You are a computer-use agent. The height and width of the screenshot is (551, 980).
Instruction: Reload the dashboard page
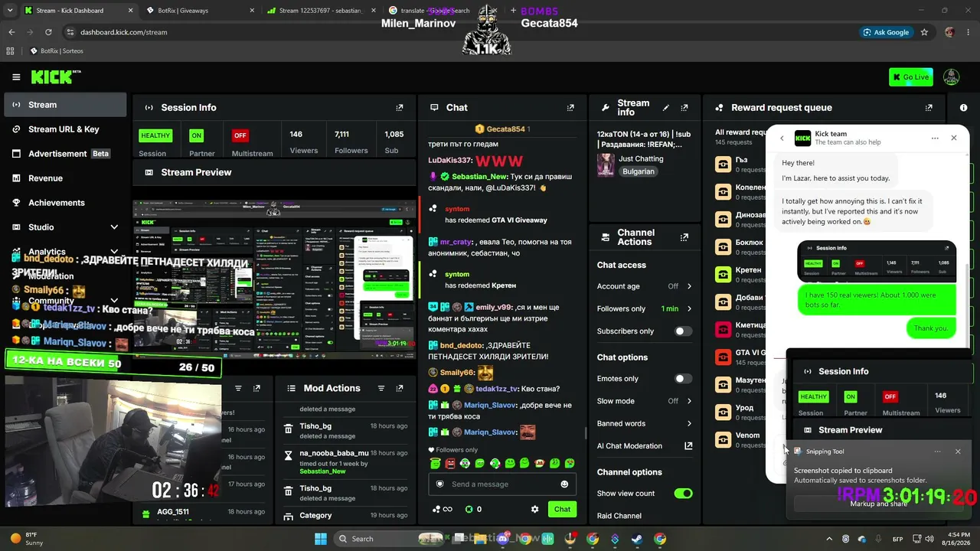pos(48,32)
